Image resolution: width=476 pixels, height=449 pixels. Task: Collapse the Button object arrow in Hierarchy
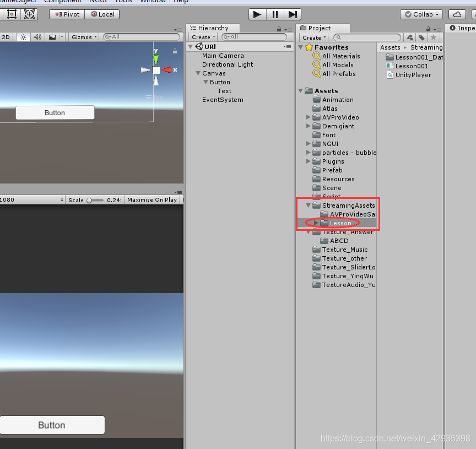(205, 82)
